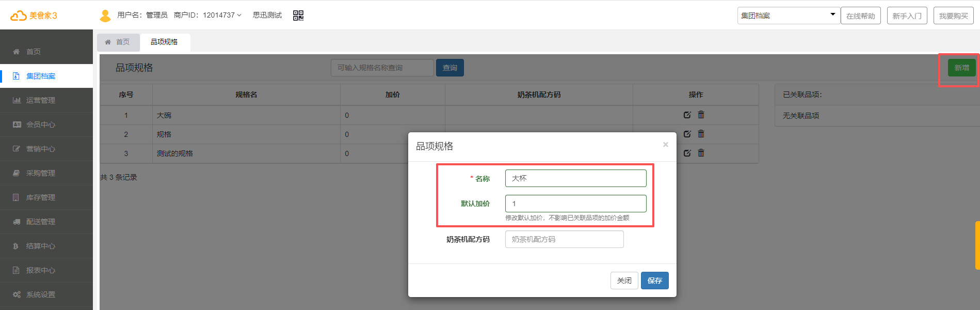The height and width of the screenshot is (310, 980).
Task: Select 会员中心 in the sidebar
Action: tap(41, 125)
